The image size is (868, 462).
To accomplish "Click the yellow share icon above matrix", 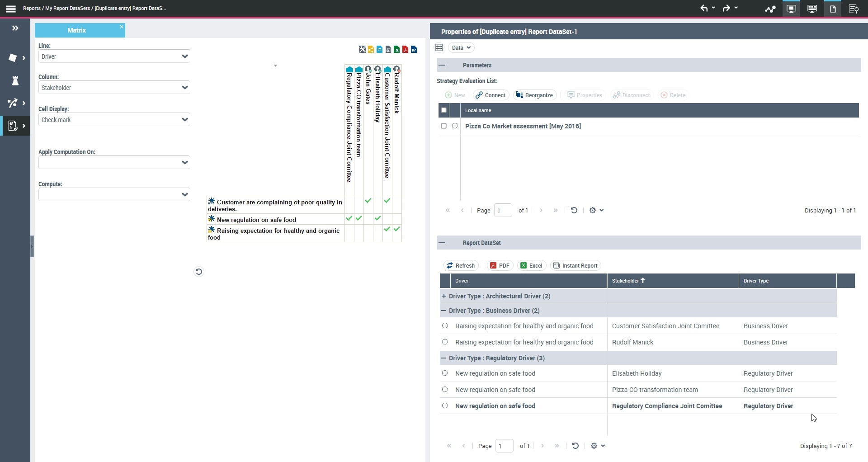I will (x=371, y=50).
